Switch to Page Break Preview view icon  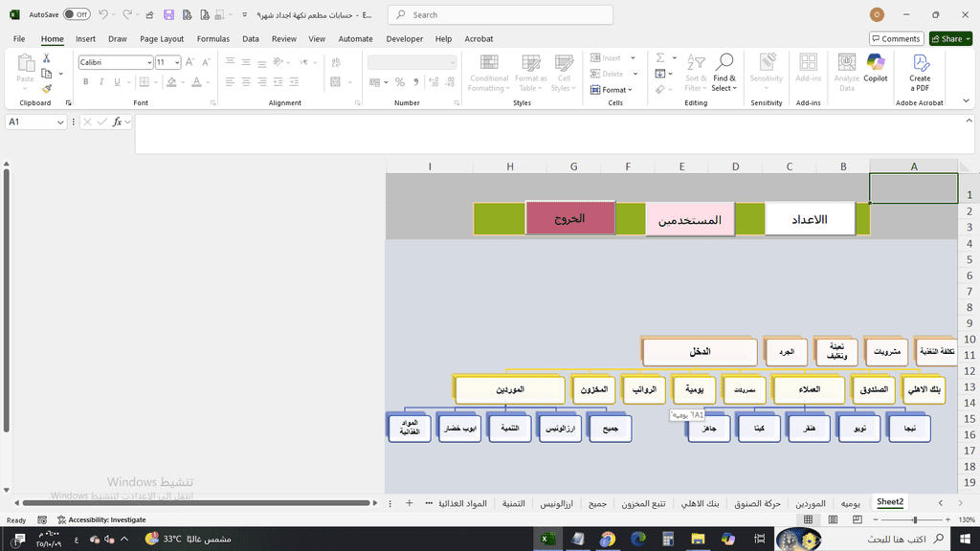click(856, 519)
